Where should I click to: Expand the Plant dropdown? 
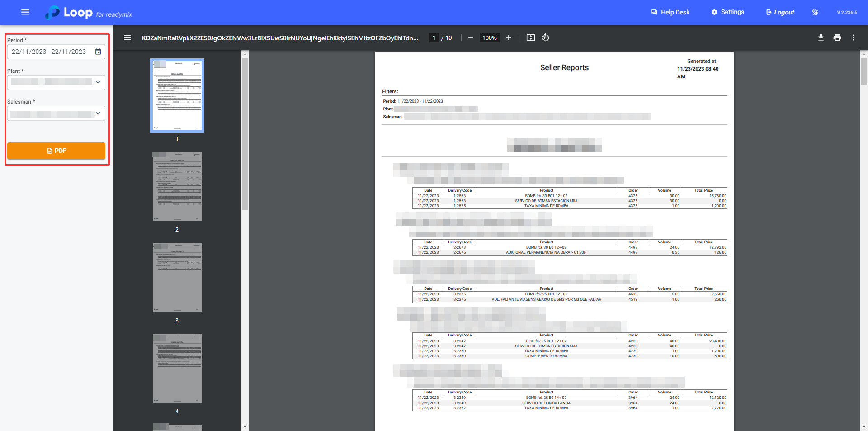[x=98, y=82]
